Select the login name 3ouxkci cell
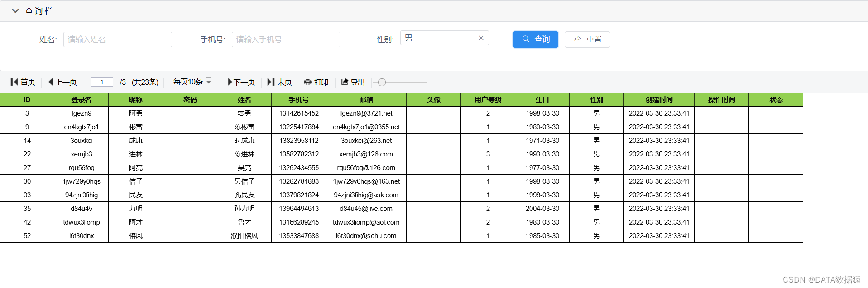Screen dimensions: 868x288 point(82,141)
